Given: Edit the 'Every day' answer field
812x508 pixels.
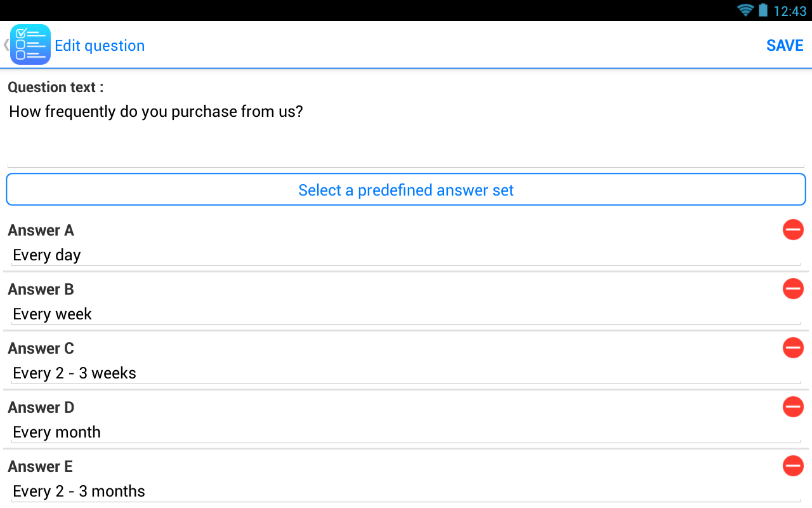Looking at the screenshot, I should click(406, 255).
